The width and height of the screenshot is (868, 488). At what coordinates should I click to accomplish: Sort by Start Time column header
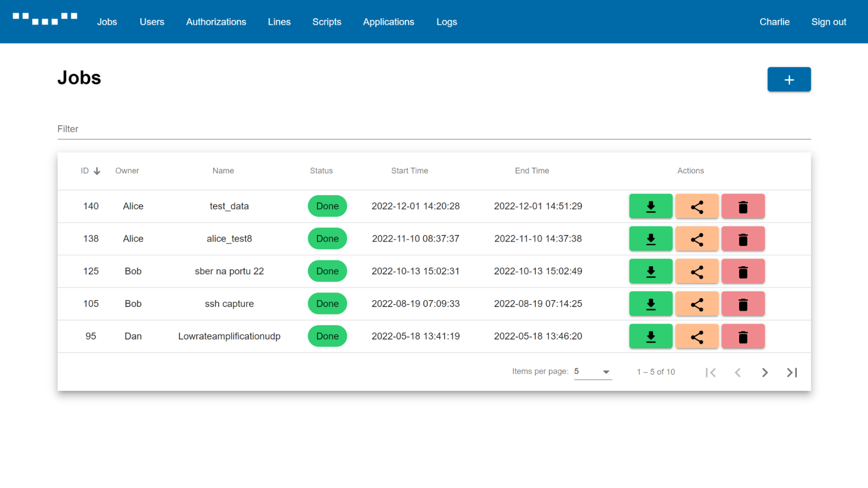tap(409, 171)
